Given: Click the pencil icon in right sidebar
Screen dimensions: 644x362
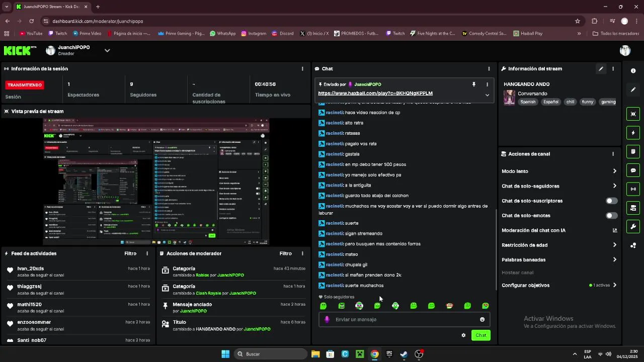Looking at the screenshot, I should [x=633, y=89].
